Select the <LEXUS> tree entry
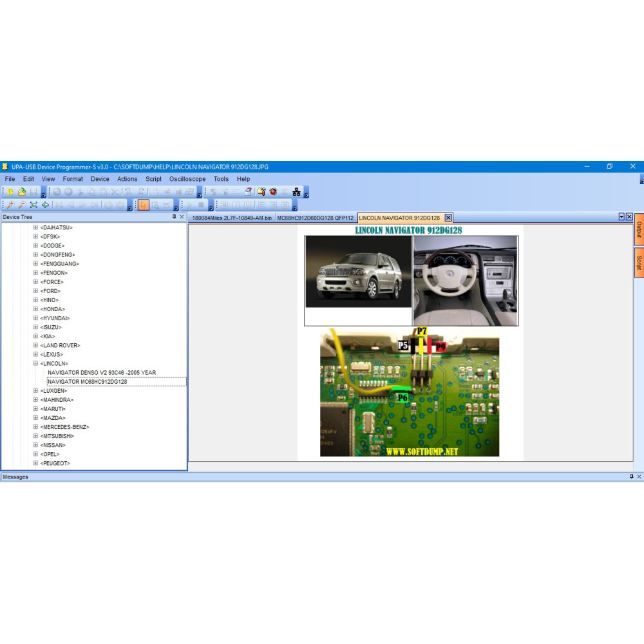Image resolution: width=644 pixels, height=644 pixels. (x=52, y=354)
